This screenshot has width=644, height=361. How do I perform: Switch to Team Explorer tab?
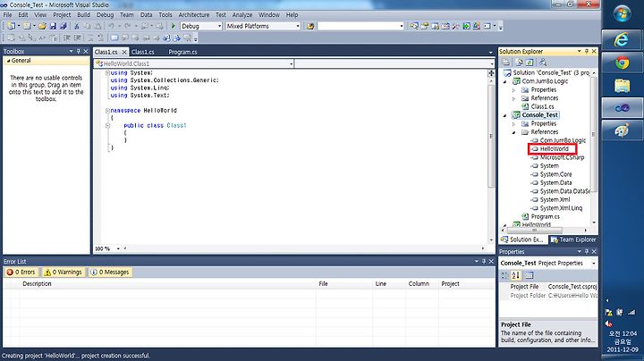click(x=573, y=239)
